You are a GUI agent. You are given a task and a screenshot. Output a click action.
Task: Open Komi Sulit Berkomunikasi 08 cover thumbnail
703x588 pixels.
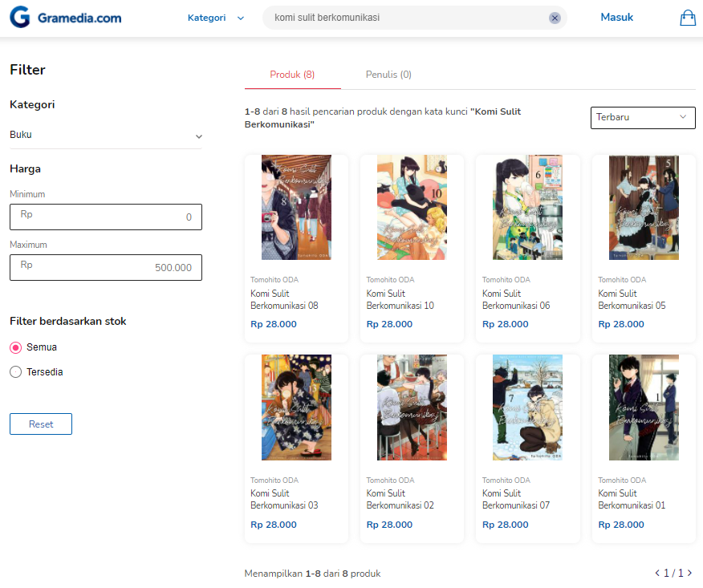point(296,208)
